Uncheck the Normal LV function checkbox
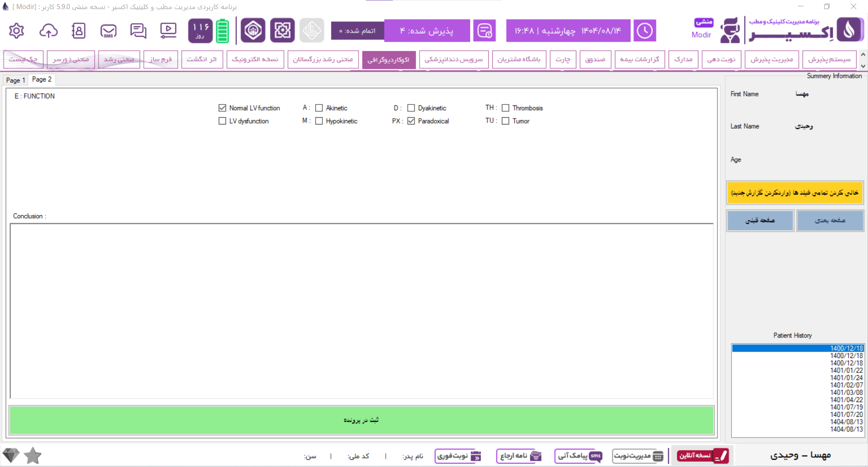Viewport: 868px width, 467px height. click(x=222, y=108)
